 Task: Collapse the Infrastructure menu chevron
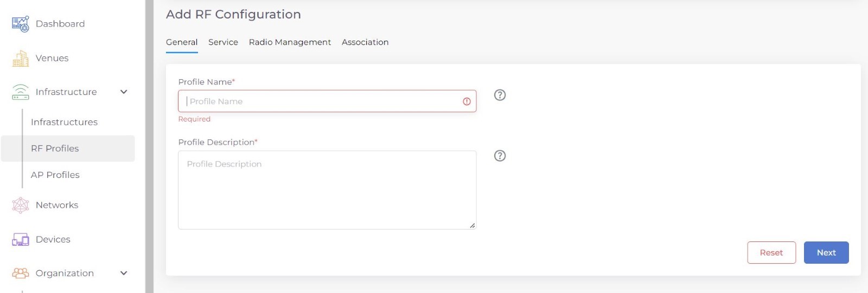point(124,92)
